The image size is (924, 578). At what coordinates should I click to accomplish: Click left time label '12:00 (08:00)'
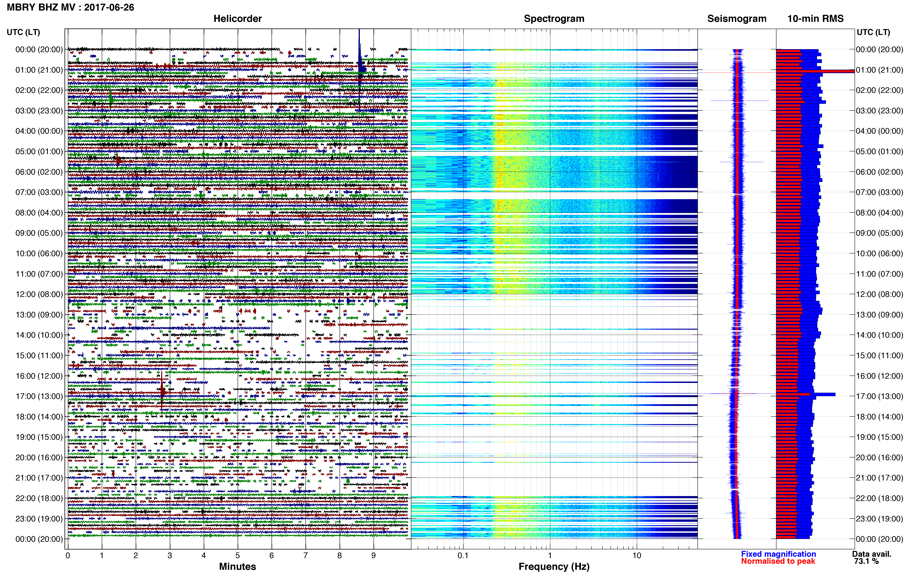click(39, 294)
